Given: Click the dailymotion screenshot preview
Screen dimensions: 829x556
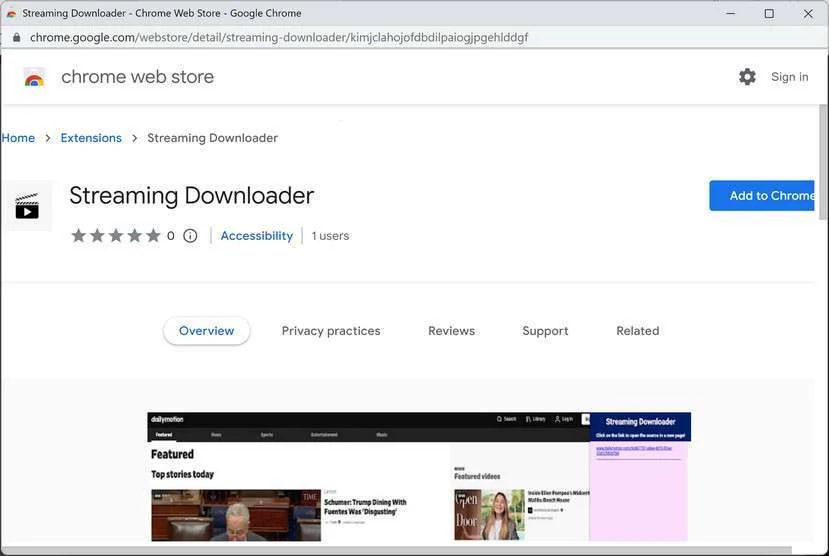Looking at the screenshot, I should [419, 477].
